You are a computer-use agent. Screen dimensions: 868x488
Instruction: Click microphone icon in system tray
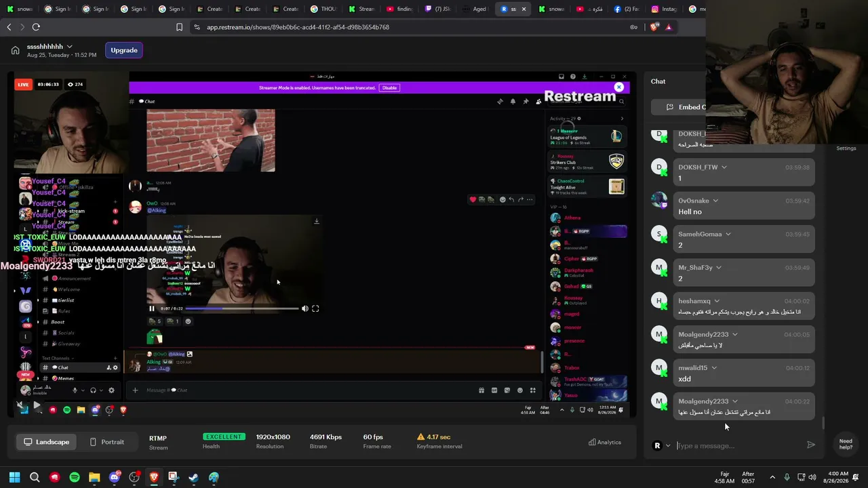point(787,477)
